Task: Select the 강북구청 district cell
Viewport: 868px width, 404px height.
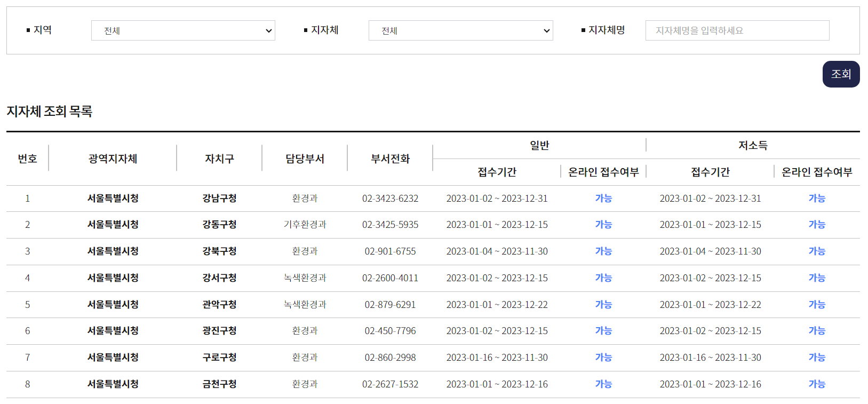Action: [219, 251]
